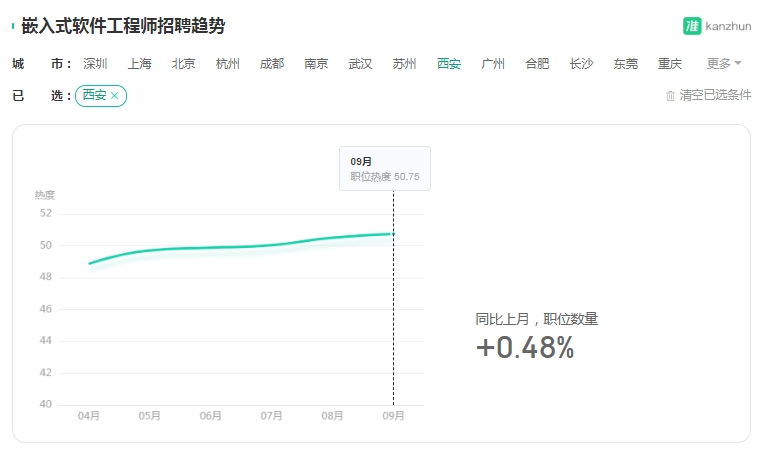Pick 东莞 city option
Screen dimensions: 765x462
(625, 64)
